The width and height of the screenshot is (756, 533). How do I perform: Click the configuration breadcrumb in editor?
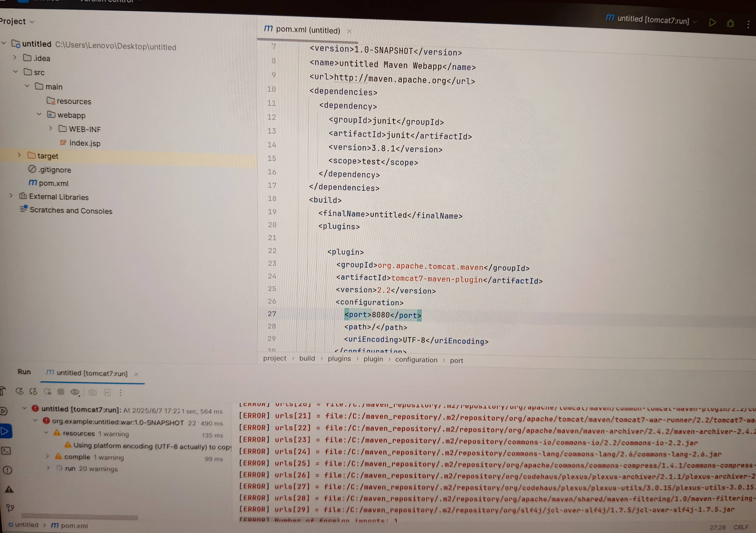(x=416, y=360)
